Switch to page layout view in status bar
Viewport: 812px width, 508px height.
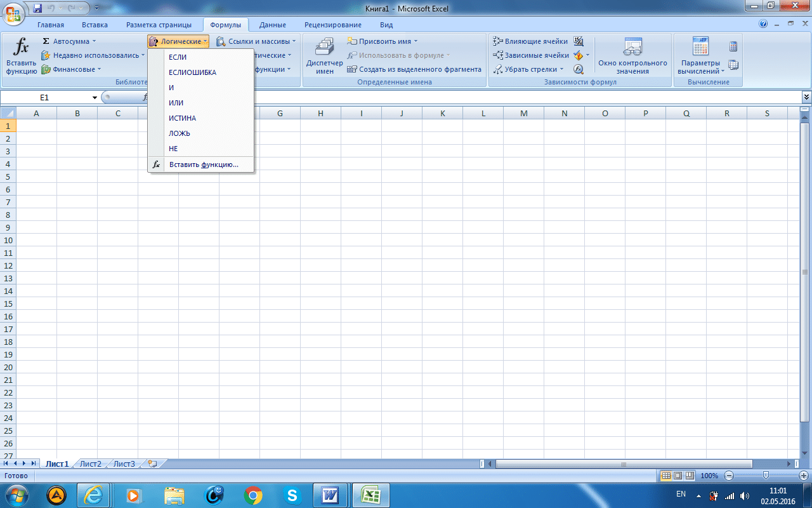(x=678, y=476)
